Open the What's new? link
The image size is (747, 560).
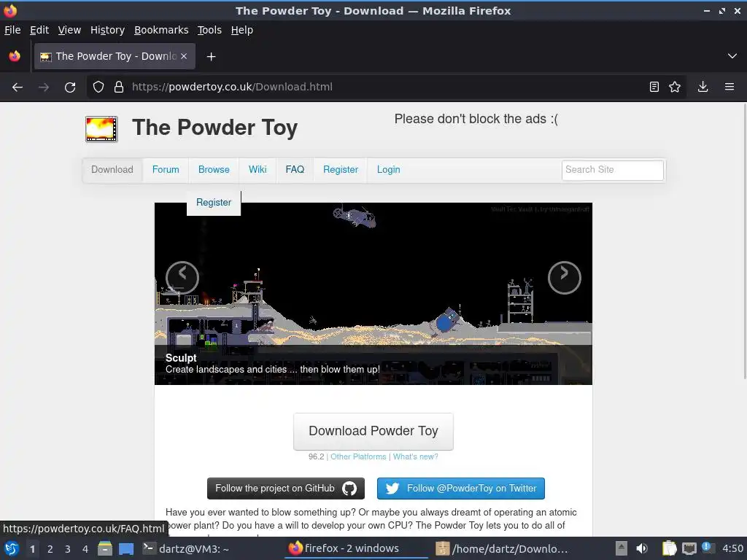415,456
